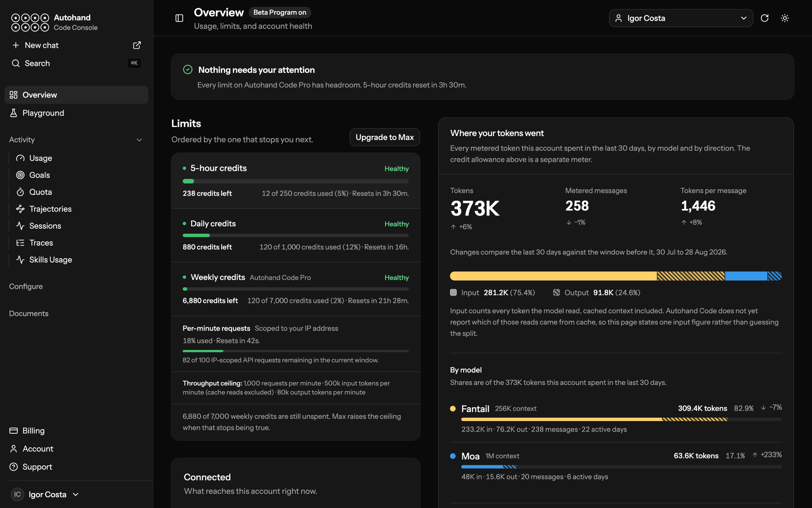The image size is (812, 508).
Task: Open the Igor Costa menu at sidebar bottom
Action: (45, 494)
